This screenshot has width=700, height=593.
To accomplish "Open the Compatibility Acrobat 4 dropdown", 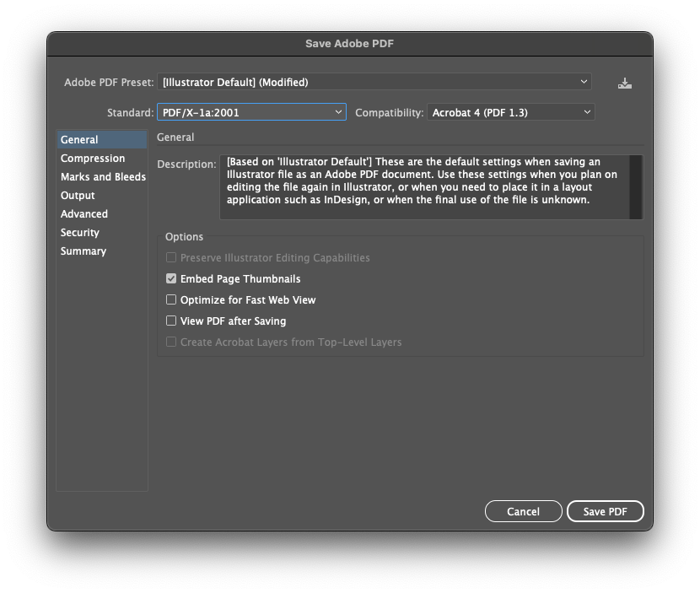I will click(511, 112).
